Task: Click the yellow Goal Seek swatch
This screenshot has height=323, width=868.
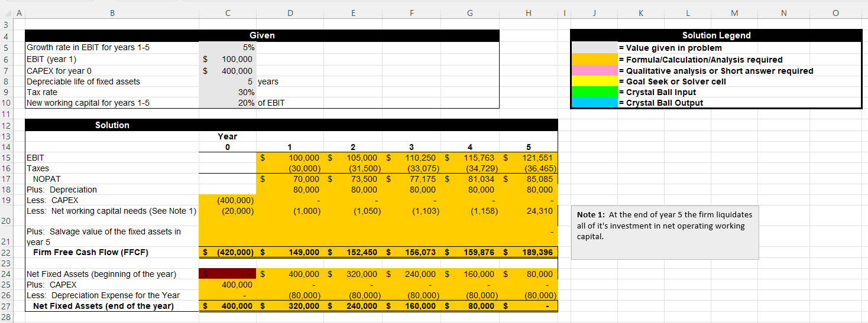Action: pyautogui.click(x=594, y=81)
